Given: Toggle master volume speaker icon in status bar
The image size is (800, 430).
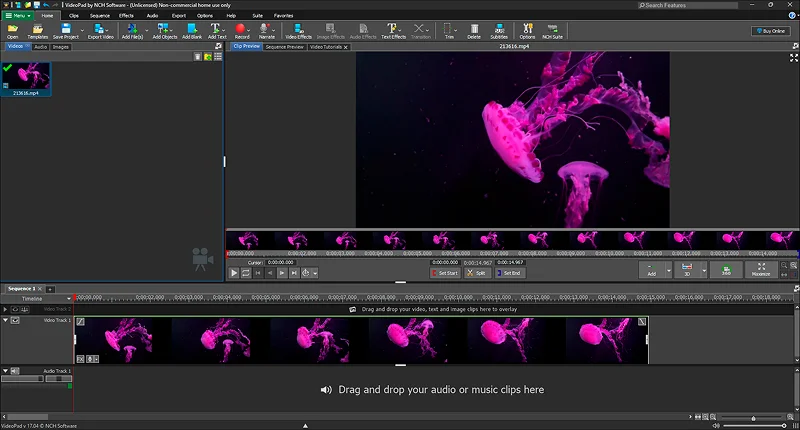Looking at the screenshot, I should pos(716,425).
